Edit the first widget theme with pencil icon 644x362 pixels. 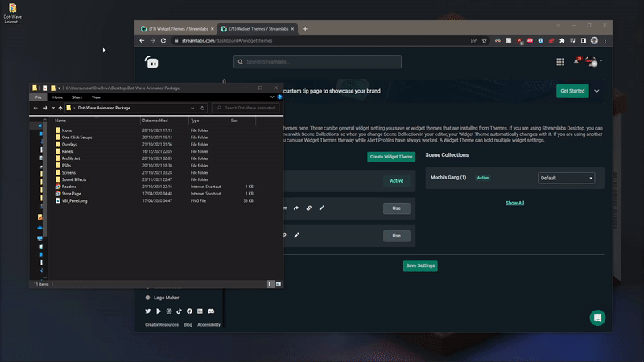tap(321, 208)
